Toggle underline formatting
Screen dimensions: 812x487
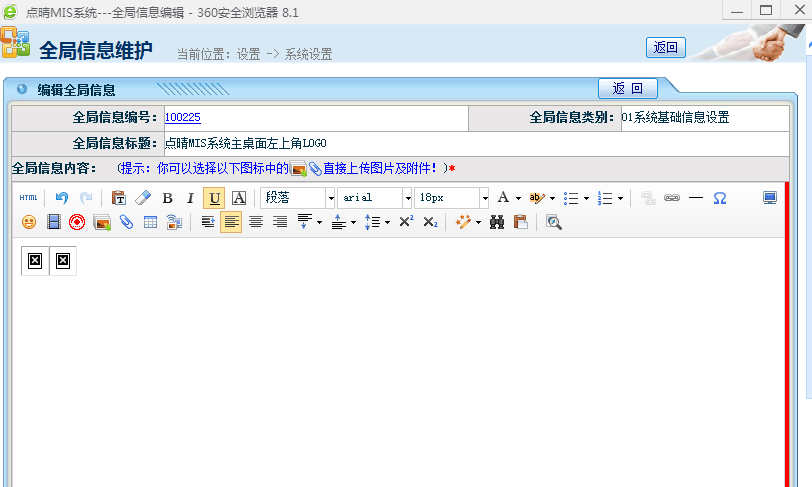pyautogui.click(x=213, y=198)
